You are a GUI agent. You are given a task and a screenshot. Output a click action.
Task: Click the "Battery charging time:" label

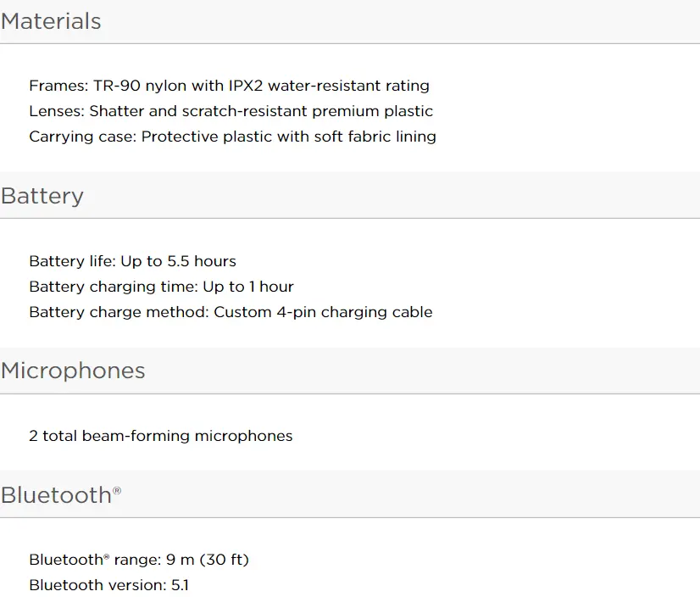click(114, 287)
